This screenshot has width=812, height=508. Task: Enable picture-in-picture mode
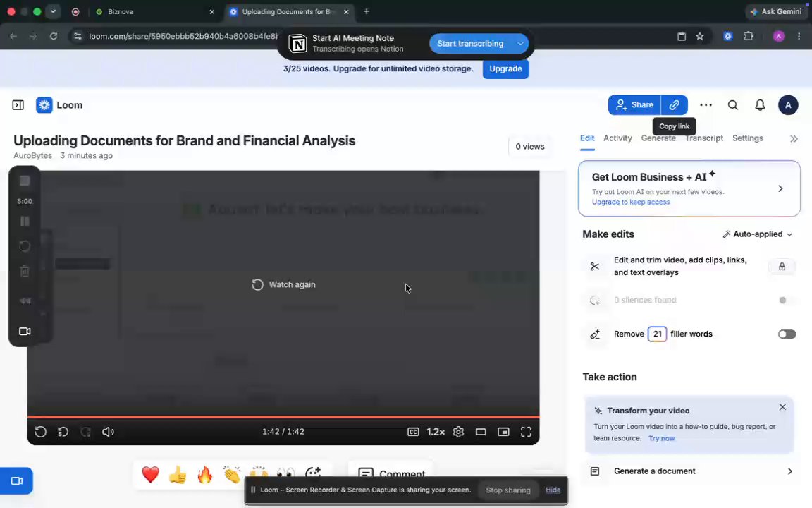click(503, 432)
